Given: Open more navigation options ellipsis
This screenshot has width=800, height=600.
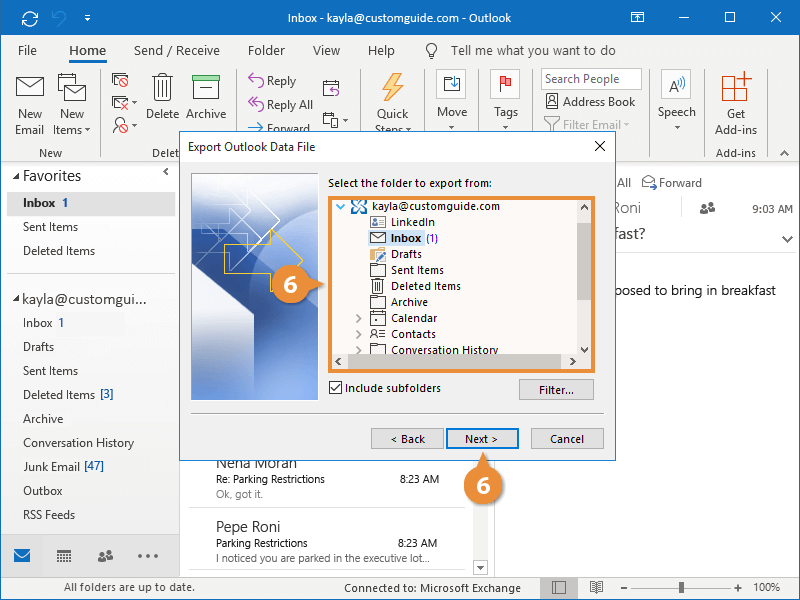Looking at the screenshot, I should click(147, 556).
